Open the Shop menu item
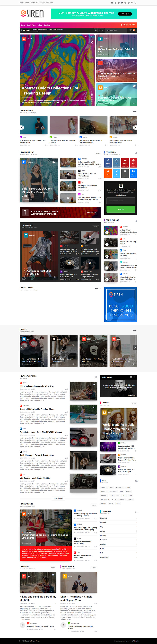 point(40,25)
